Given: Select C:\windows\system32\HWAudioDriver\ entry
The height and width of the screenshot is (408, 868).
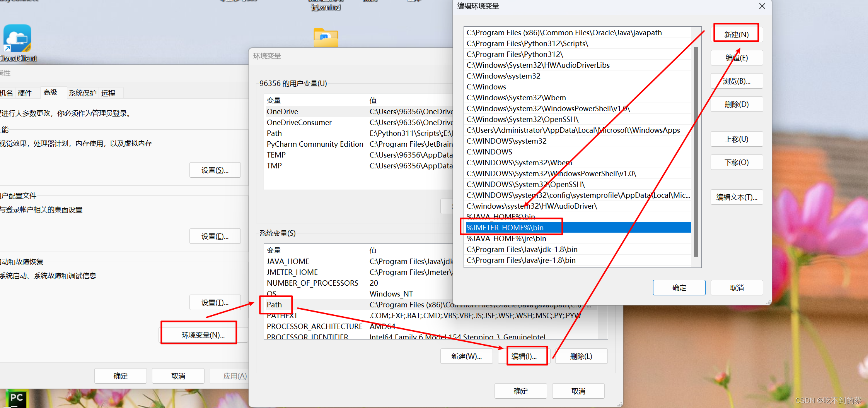Looking at the screenshot, I should [578, 206].
